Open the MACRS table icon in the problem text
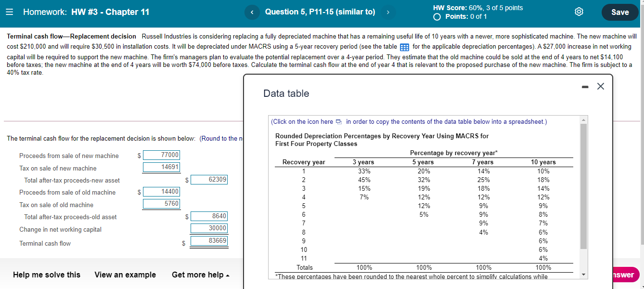Screen dimensions: 644x289 403,47
